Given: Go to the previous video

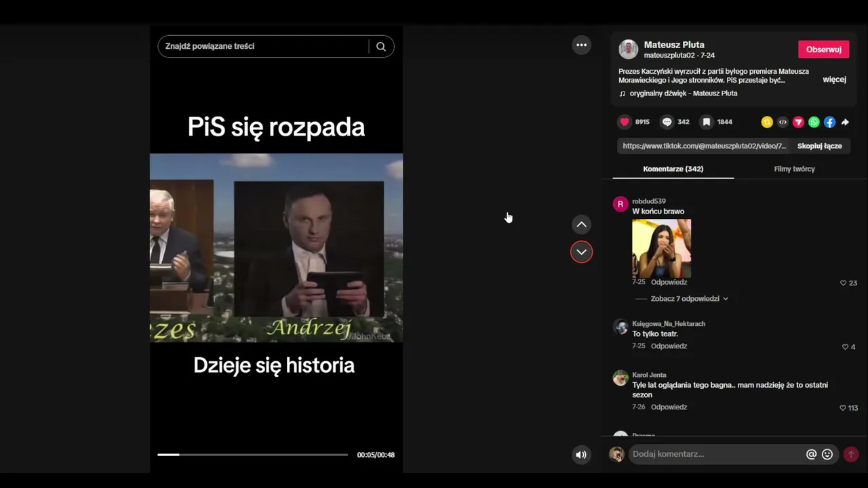Looking at the screenshot, I should (581, 224).
